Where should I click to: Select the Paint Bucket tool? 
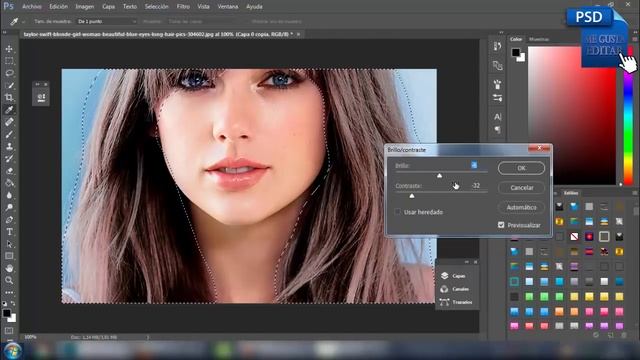[x=9, y=183]
